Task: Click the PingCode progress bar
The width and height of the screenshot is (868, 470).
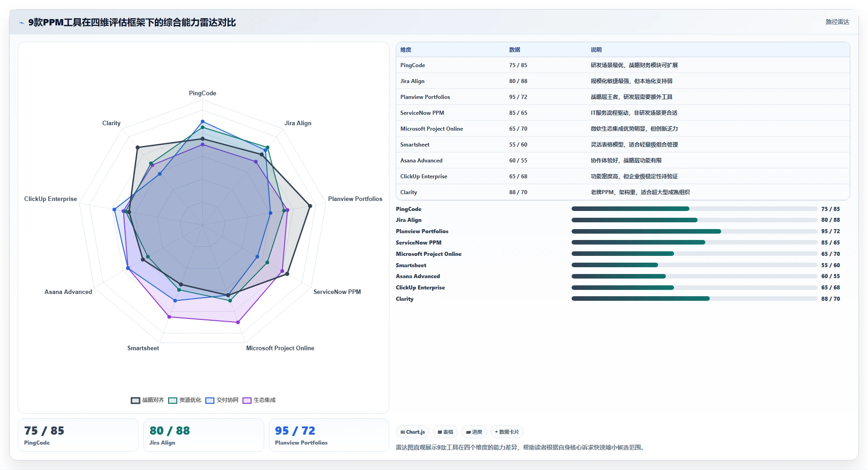Action: (694, 209)
